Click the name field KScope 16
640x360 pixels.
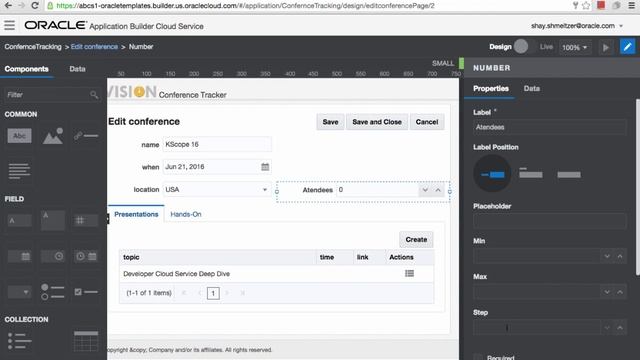point(217,144)
